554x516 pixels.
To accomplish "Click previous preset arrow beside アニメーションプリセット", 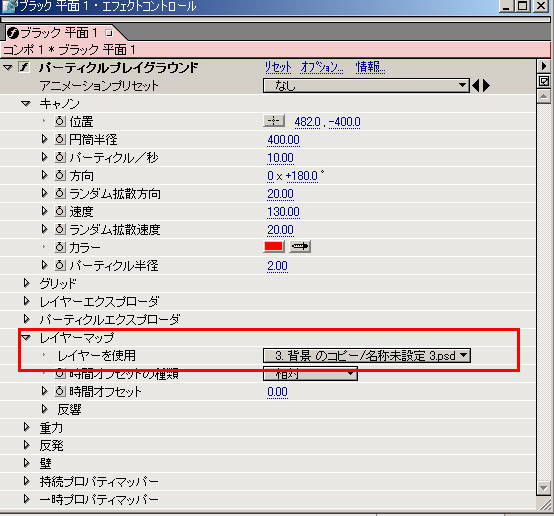I will tap(476, 85).
